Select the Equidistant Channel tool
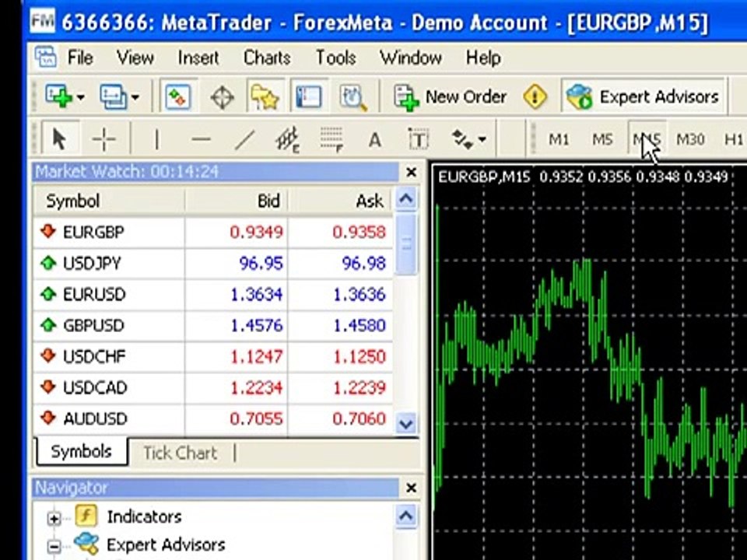This screenshot has width=747, height=560. pos(287,139)
